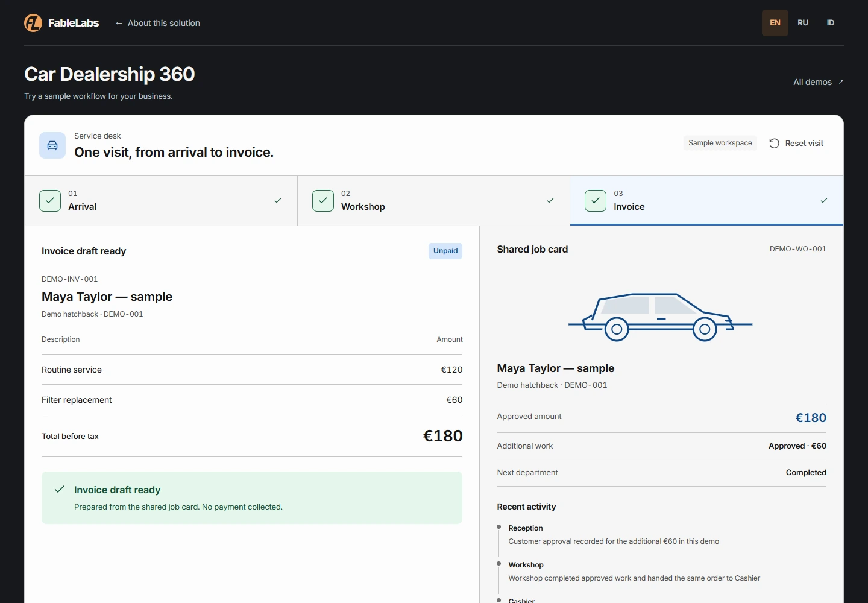
Task: Click the Shared job card heading
Action: click(x=532, y=249)
